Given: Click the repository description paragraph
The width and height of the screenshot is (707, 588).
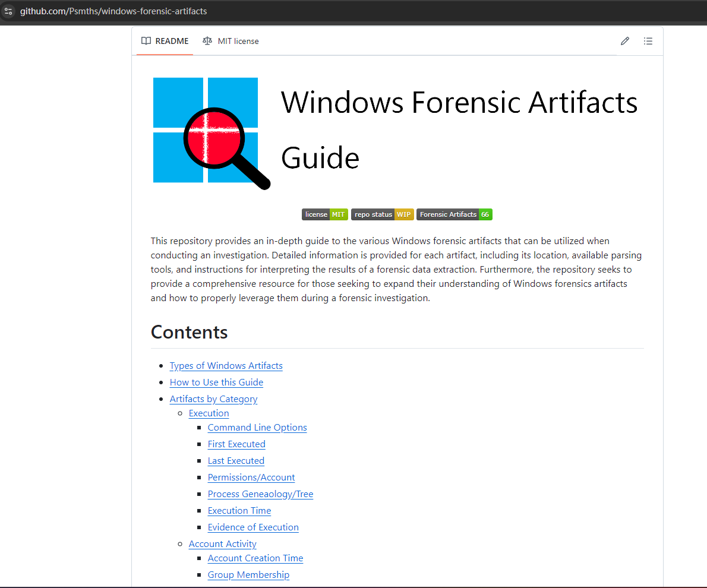Looking at the screenshot, I should coord(396,270).
